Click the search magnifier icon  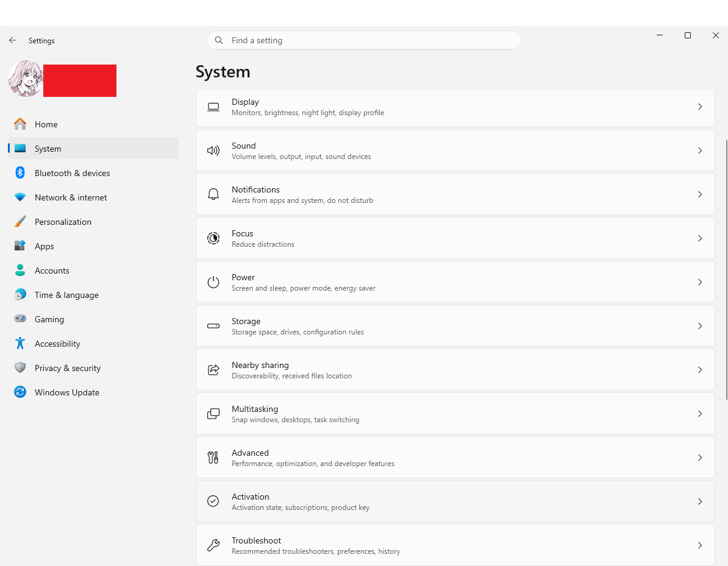click(x=219, y=40)
